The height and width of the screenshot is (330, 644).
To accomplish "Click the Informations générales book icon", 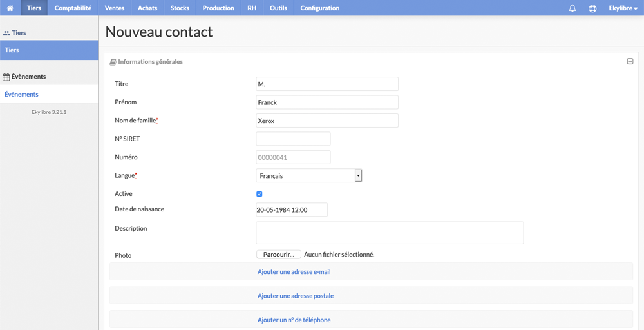I will coord(113,62).
